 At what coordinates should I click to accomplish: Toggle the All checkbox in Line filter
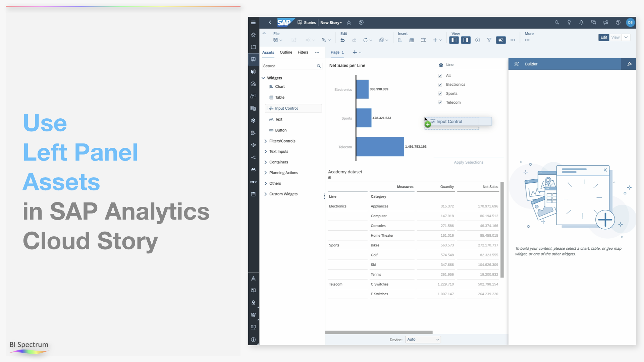coord(440,76)
